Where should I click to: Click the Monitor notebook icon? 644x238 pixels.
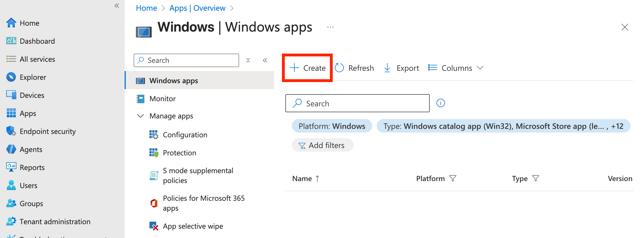coord(140,99)
